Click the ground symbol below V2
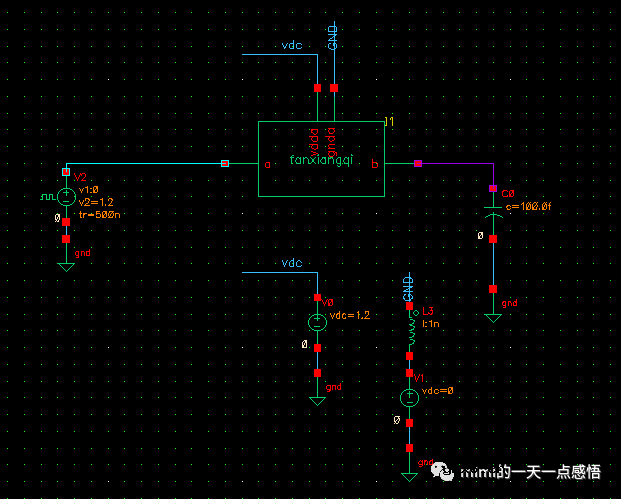The width and height of the screenshot is (621, 499). tap(66, 264)
